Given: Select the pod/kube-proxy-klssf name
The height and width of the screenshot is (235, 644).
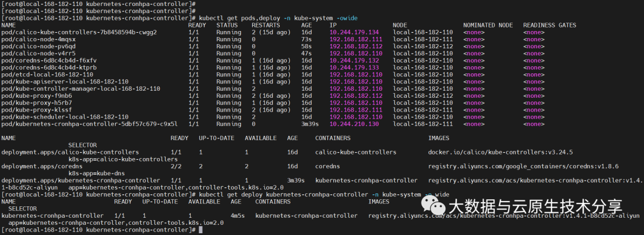Looking at the screenshot, I should 37,110.
